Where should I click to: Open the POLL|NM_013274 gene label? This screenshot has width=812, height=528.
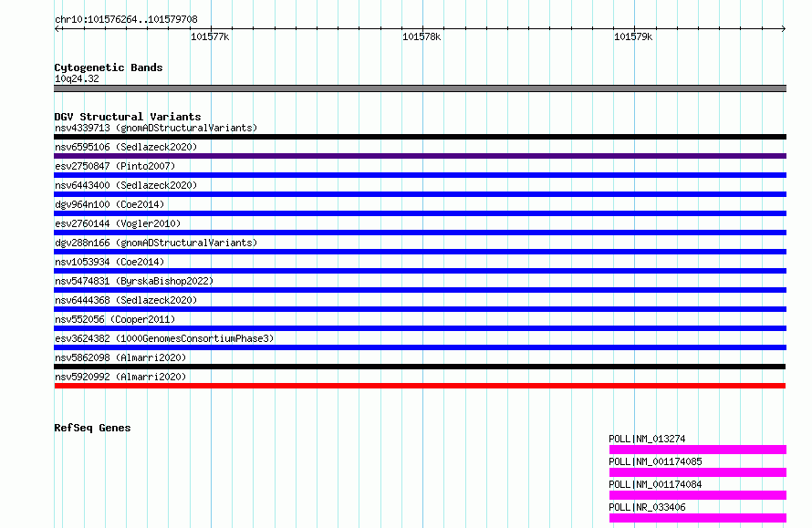pyautogui.click(x=647, y=439)
